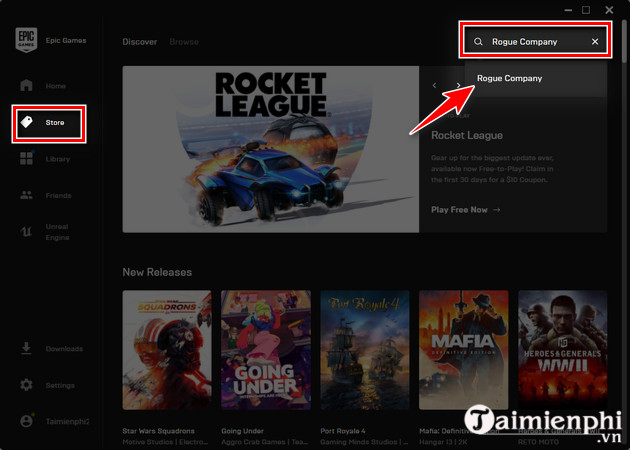Go to next featured slide
The width and height of the screenshot is (630, 450).
point(458,85)
